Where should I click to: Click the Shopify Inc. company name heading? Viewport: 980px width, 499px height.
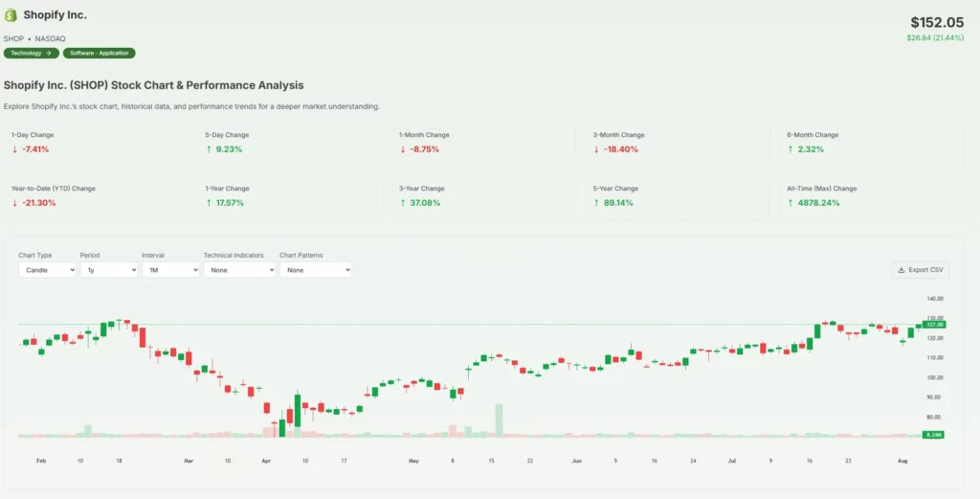(x=55, y=15)
